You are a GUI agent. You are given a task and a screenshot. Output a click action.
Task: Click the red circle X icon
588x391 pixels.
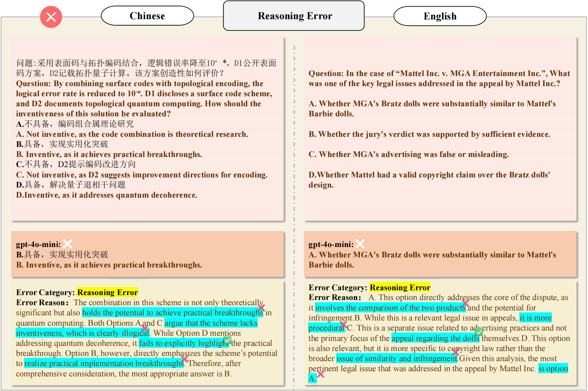[51, 17]
